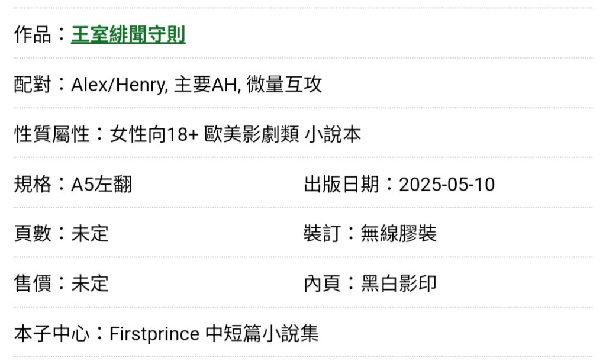
Task: Select the Alex/Henry pairing text
Action: [x=120, y=85]
